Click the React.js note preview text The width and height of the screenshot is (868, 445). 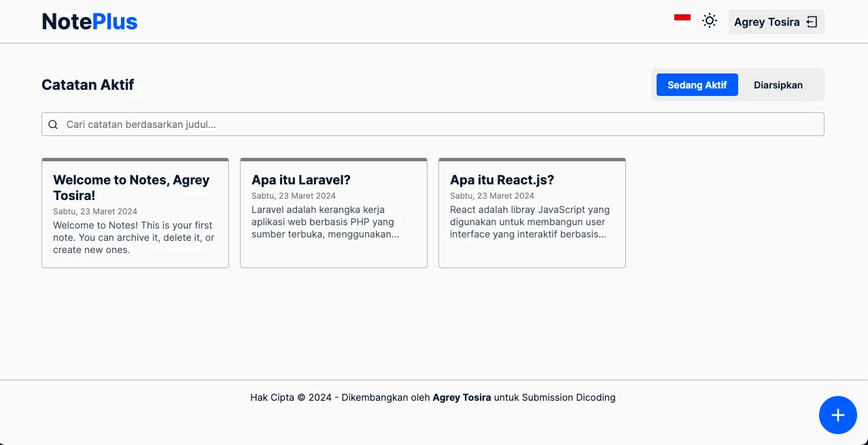(x=532, y=222)
